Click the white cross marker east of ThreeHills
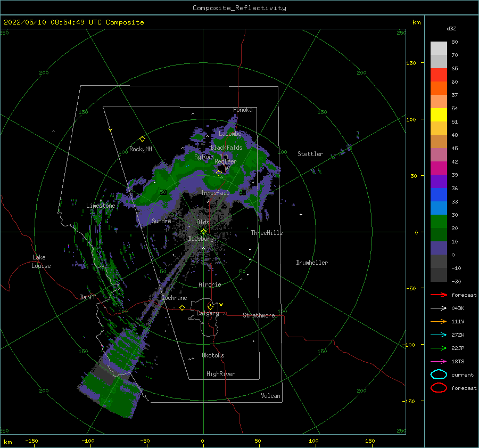Screen dimensions: 479x448 (x=301, y=214)
